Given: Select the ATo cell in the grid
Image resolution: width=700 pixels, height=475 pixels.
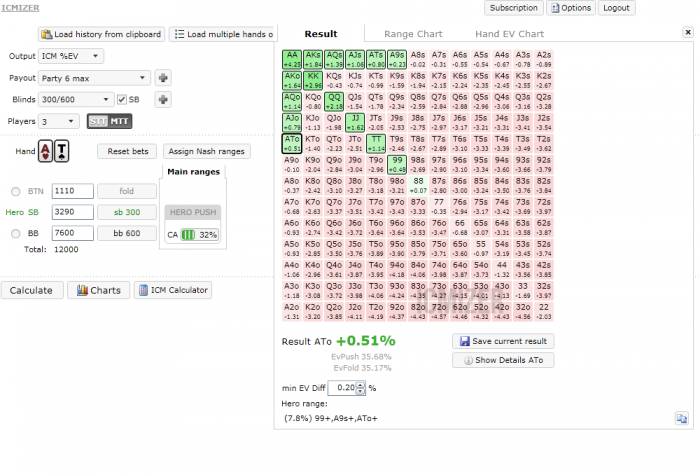Looking at the screenshot, I should 292,143.
